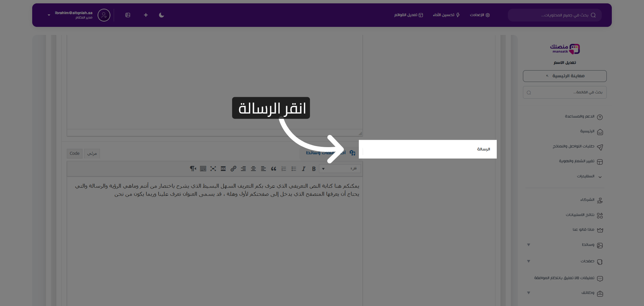Open the فقرة paragraph style dropdown
The width and height of the screenshot is (644, 306).
point(339,169)
